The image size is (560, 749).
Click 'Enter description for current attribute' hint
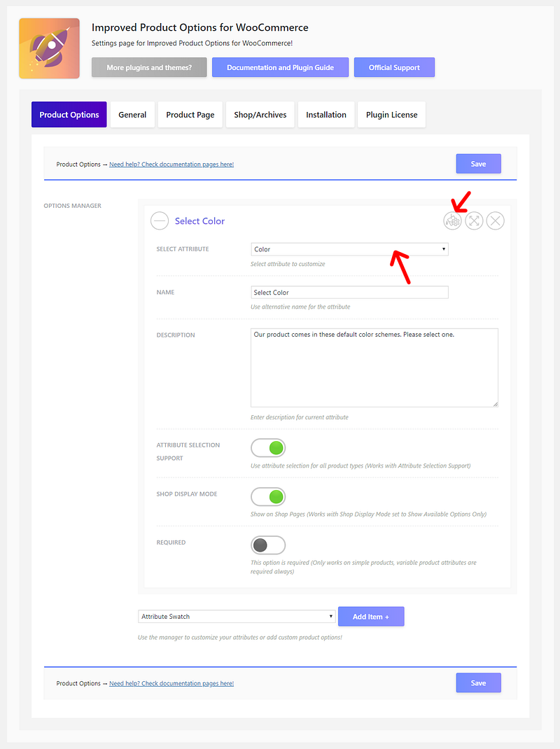[x=300, y=417]
